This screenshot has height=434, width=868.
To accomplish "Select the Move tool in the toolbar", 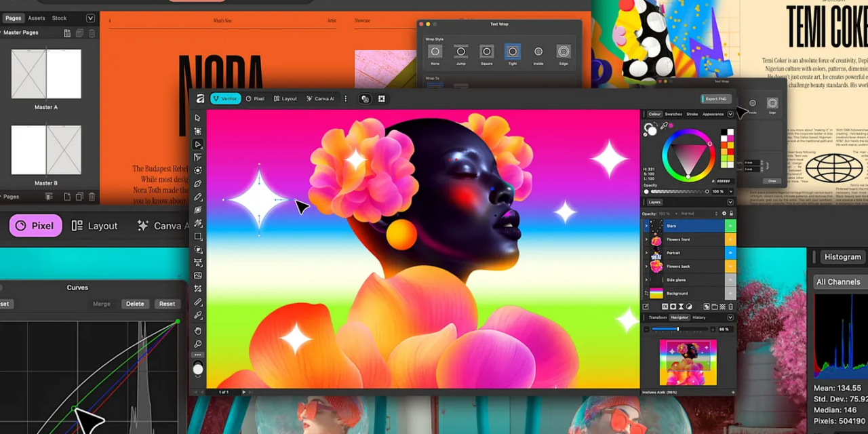I will point(197,117).
